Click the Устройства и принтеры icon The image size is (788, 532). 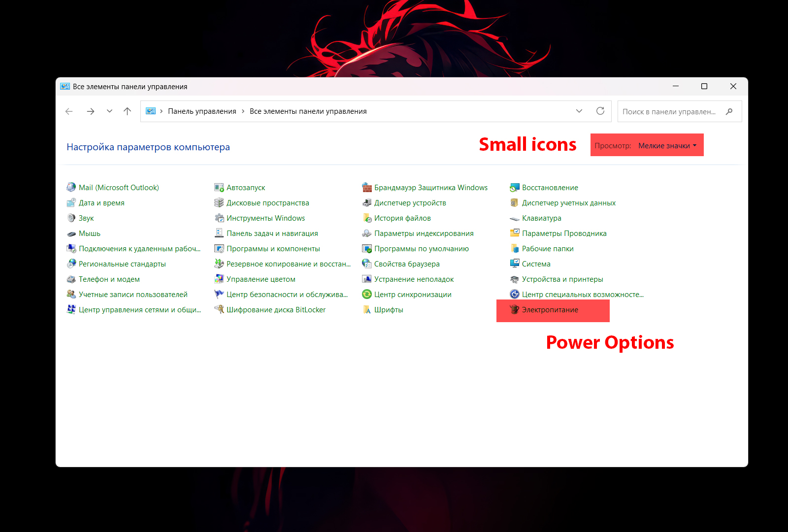pos(514,279)
